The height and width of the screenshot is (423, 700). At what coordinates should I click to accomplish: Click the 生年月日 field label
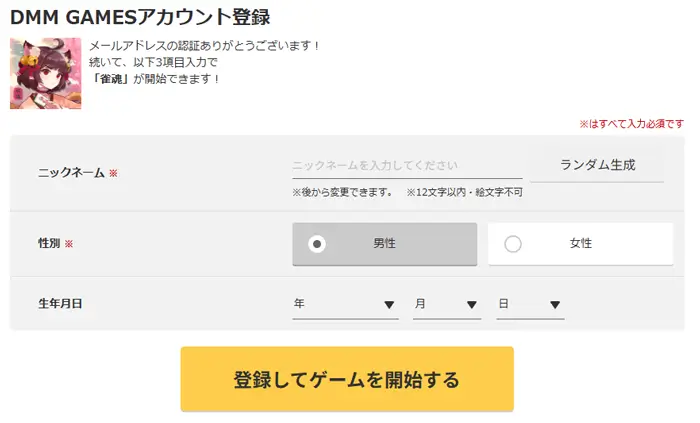[x=59, y=303]
